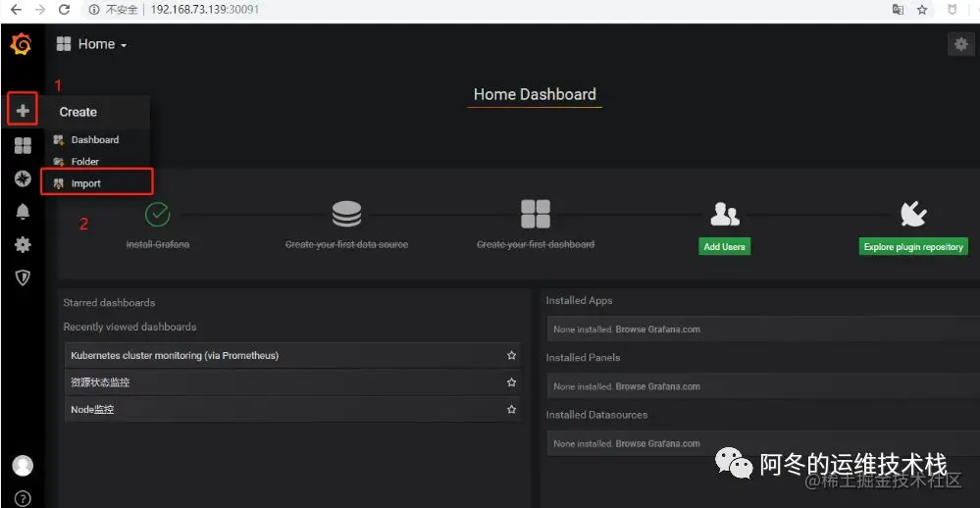Click the Create menu header

(78, 112)
